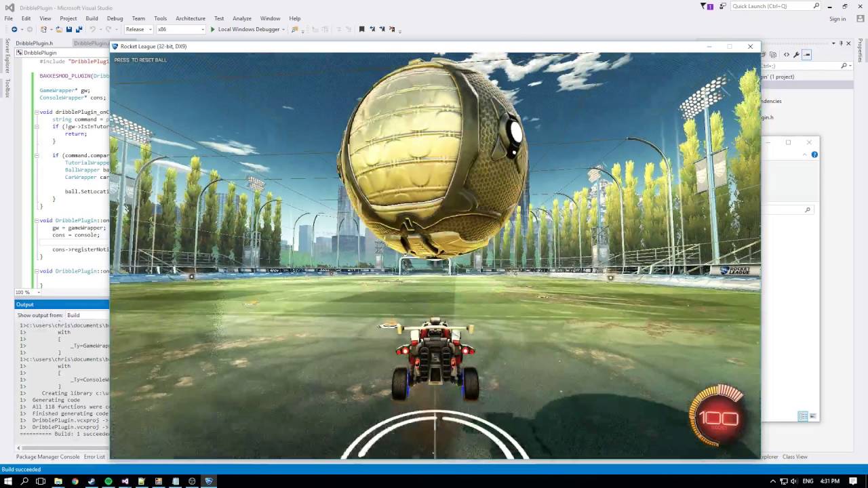
Task: Pin the Solution Explorer panel with pushpin
Action: tap(840, 43)
